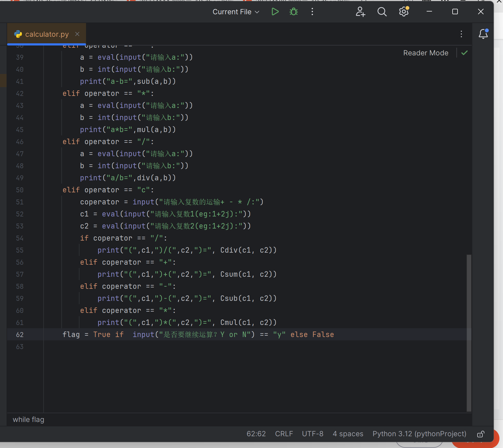Open editor tab options three-dot menu
This screenshot has height=448, width=503.
click(x=461, y=34)
